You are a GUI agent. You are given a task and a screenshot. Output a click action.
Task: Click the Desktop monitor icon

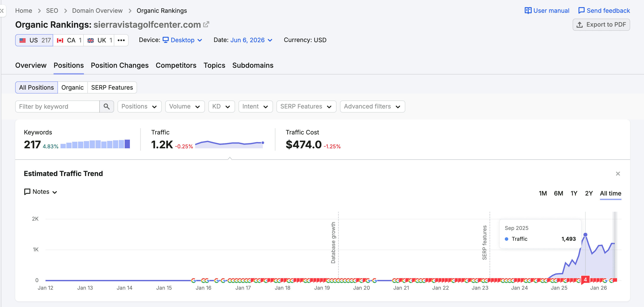165,40
